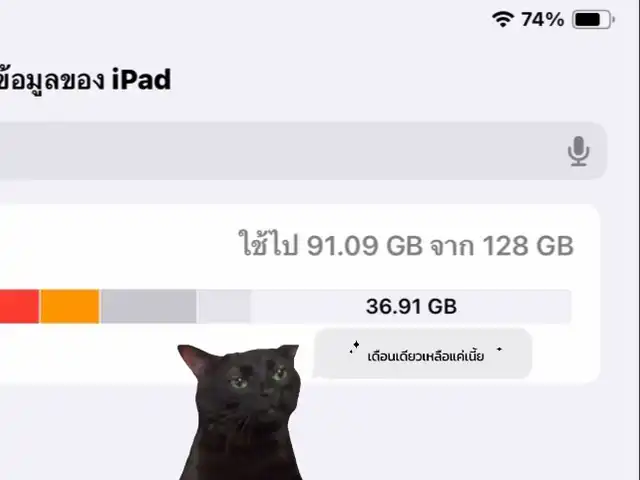Focus the gray search field
Screen dimensions: 640x480
(303, 151)
